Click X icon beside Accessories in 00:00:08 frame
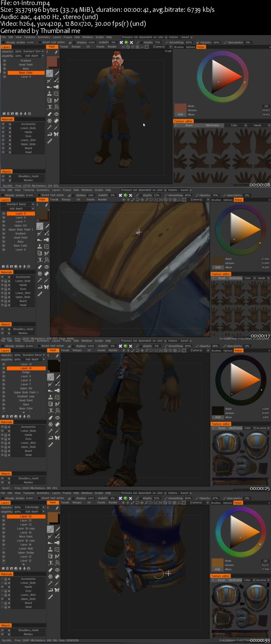The width and height of the screenshot is (271, 644). [x=10, y=124]
